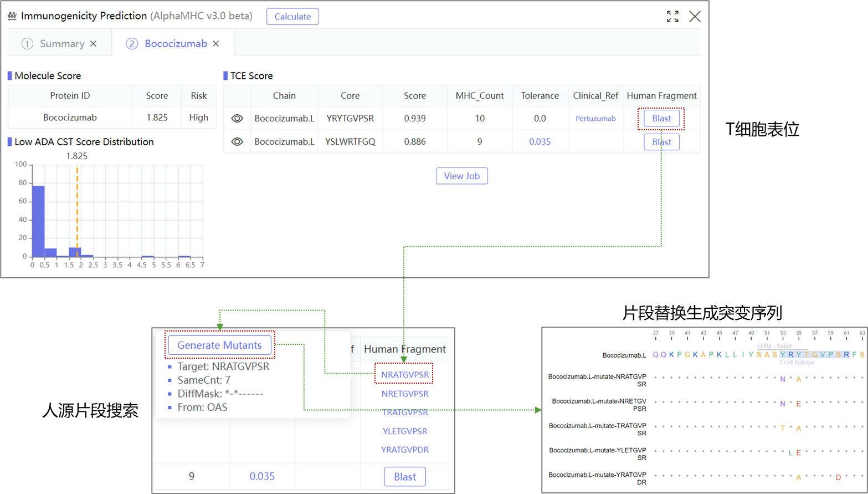Image resolution: width=868 pixels, height=494 pixels.
Task: Select the Bococizumab tab
Action: 175,44
